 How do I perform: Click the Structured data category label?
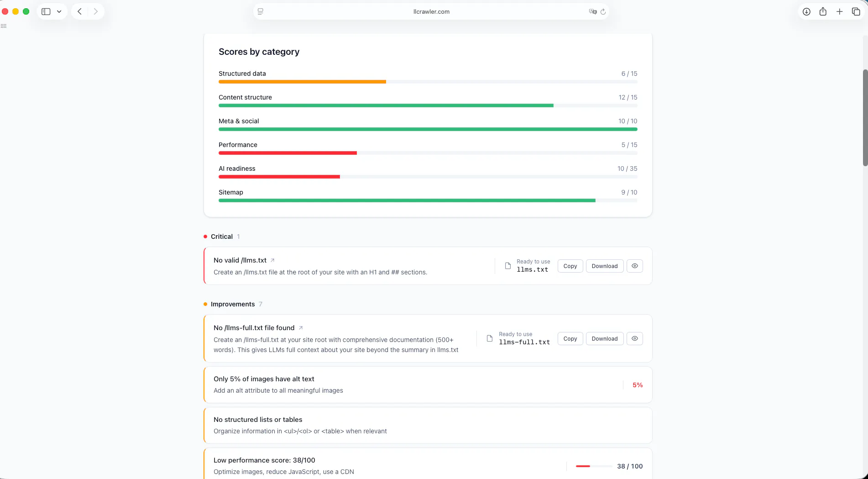pos(242,74)
